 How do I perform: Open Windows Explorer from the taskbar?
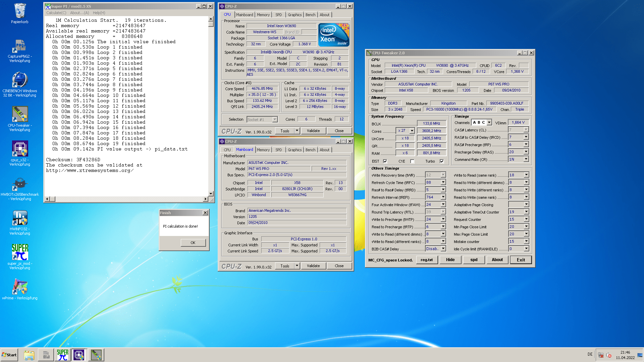pos(29,355)
